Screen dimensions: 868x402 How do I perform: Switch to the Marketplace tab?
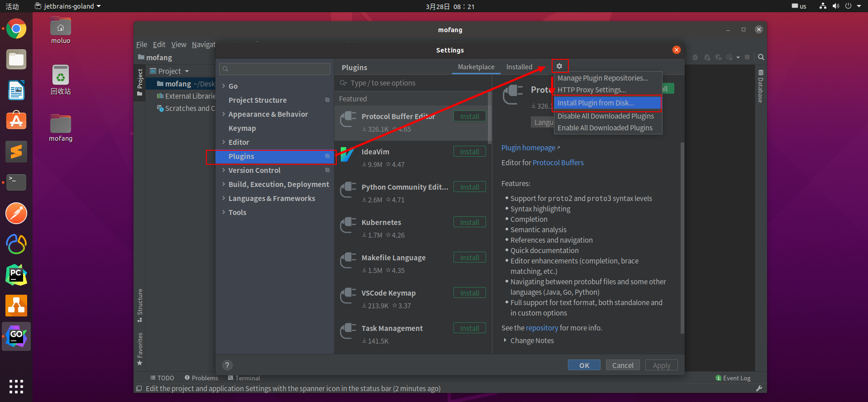point(476,67)
